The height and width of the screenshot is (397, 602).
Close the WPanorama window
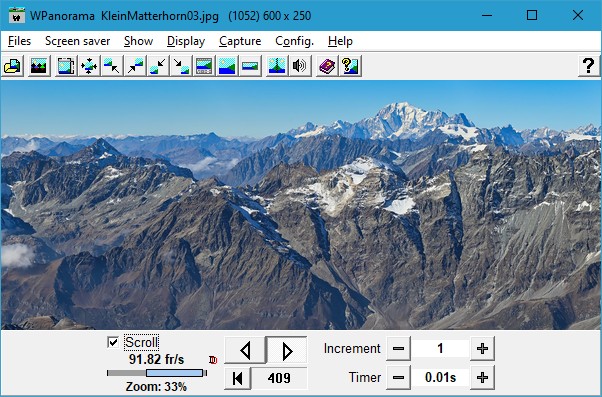coord(578,16)
